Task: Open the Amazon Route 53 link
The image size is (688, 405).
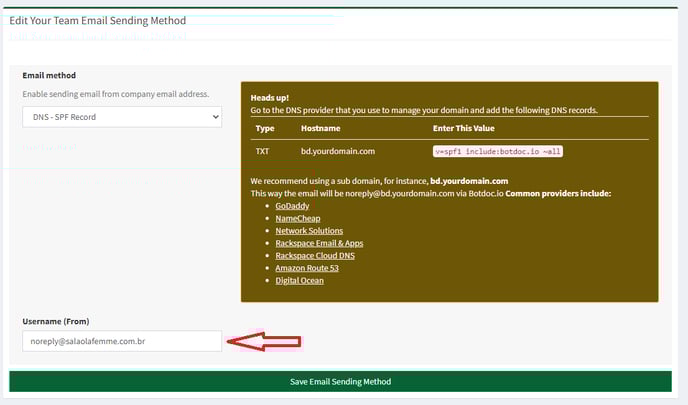Action: point(308,268)
